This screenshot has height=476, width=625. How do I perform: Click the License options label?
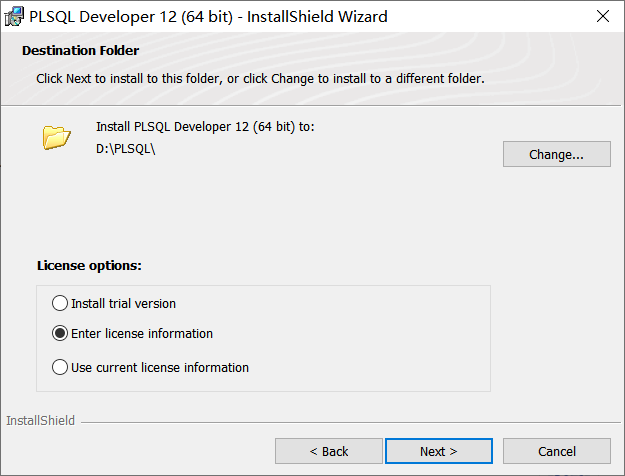point(89,266)
